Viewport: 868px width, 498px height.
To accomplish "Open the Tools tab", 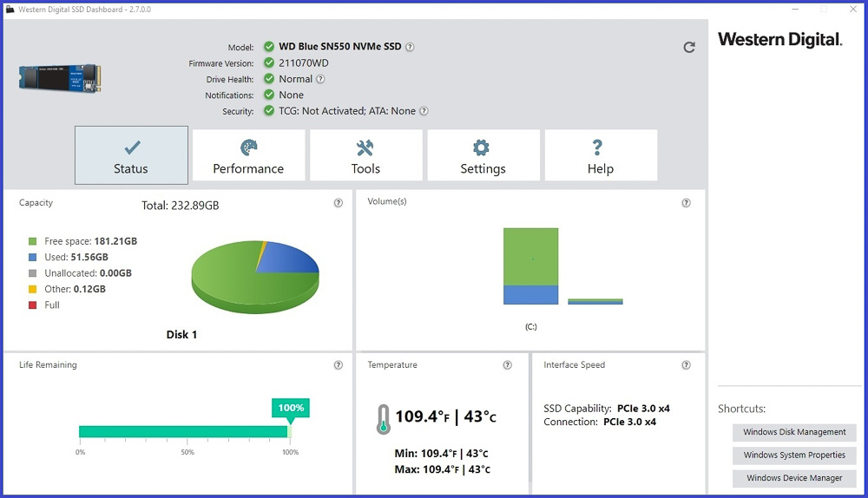I will (366, 155).
